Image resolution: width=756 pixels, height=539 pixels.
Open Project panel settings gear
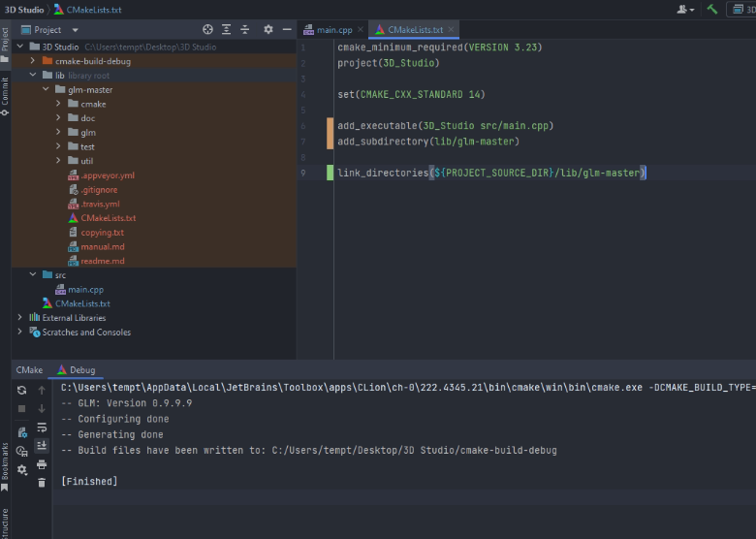coord(268,29)
